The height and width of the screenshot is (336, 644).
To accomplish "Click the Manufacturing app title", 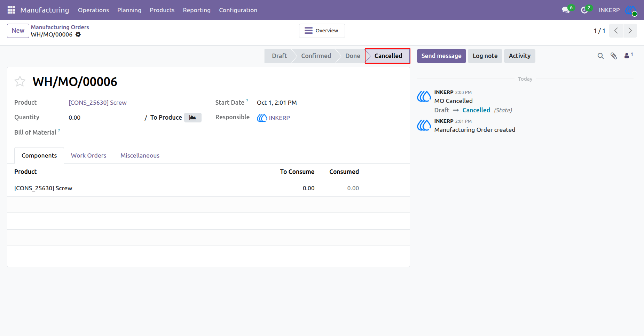I will (x=45, y=10).
